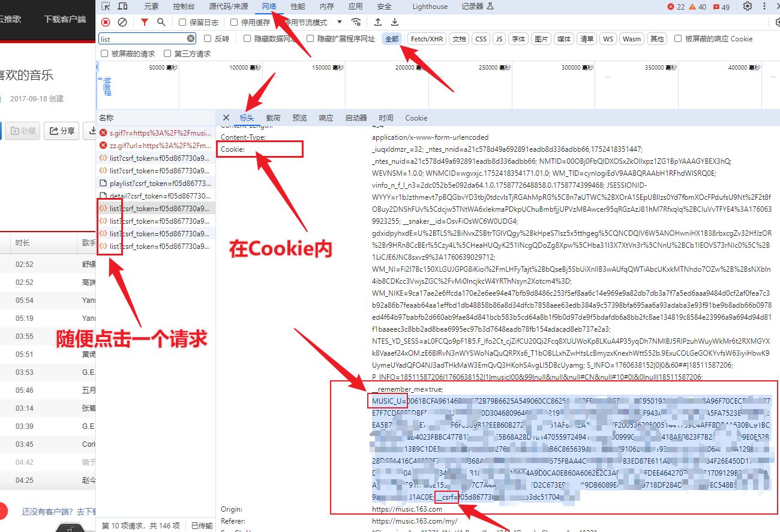Stop recording network log

106,22
